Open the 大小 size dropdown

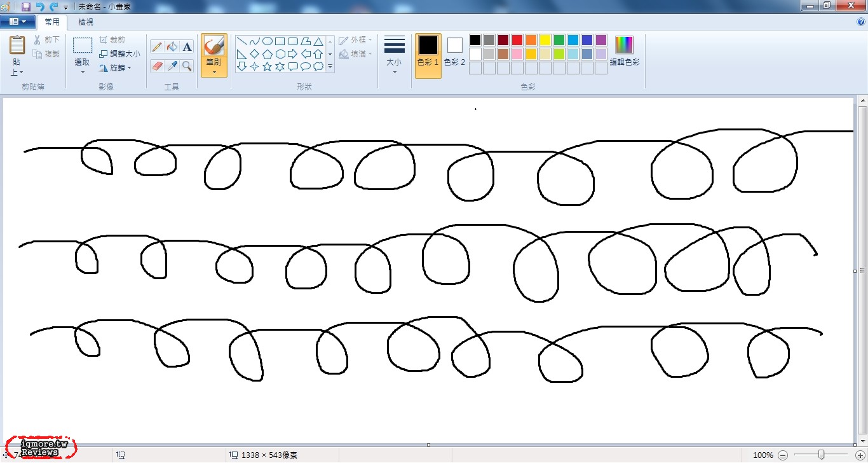[x=394, y=55]
